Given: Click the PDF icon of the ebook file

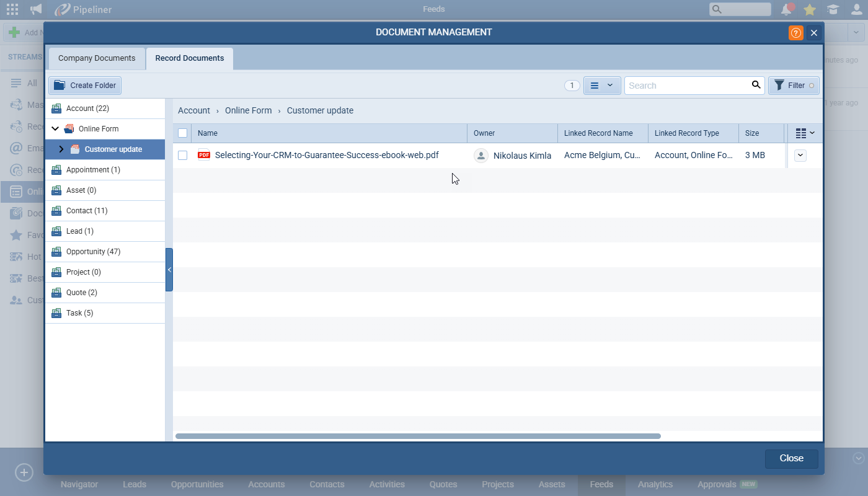Looking at the screenshot, I should tap(204, 155).
